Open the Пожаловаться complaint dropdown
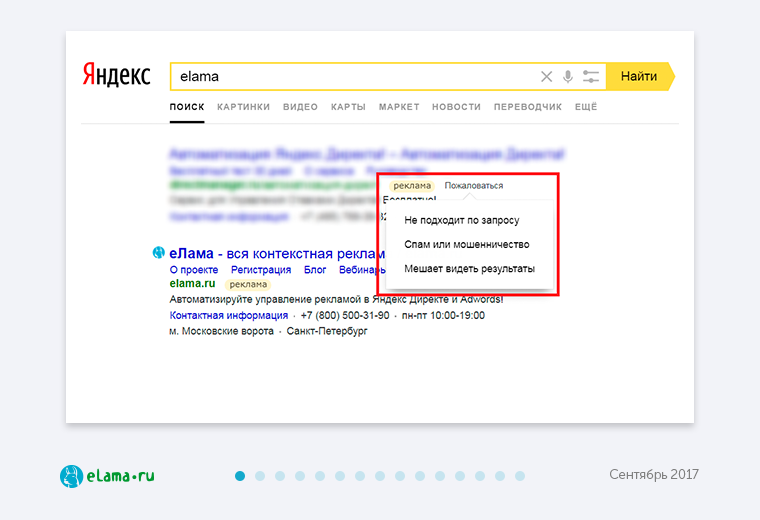760x520 pixels. (474, 186)
